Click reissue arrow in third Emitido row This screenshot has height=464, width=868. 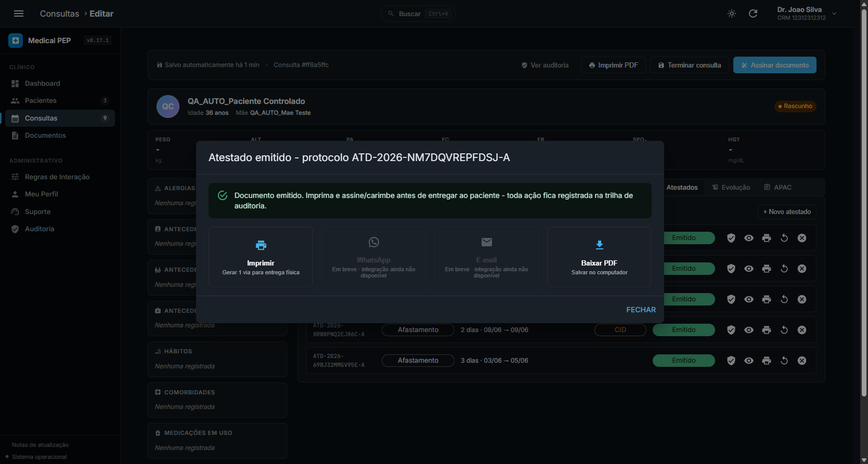point(784,299)
